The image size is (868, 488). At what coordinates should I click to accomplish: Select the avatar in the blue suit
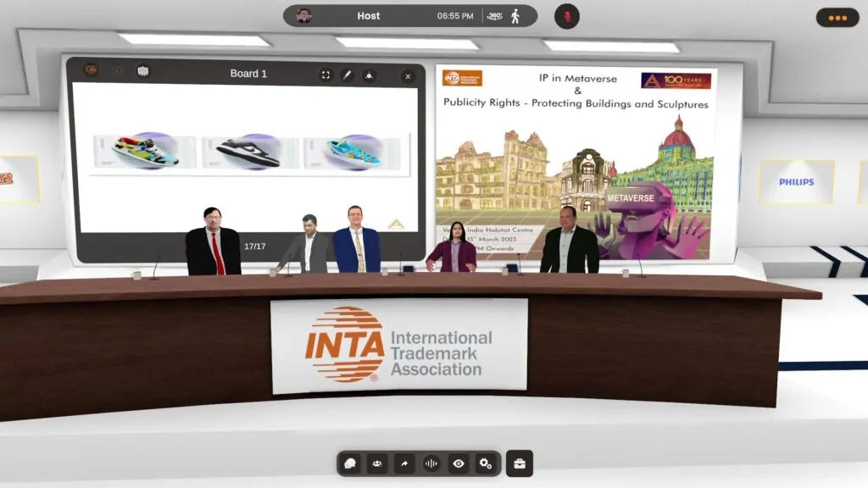[357, 239]
